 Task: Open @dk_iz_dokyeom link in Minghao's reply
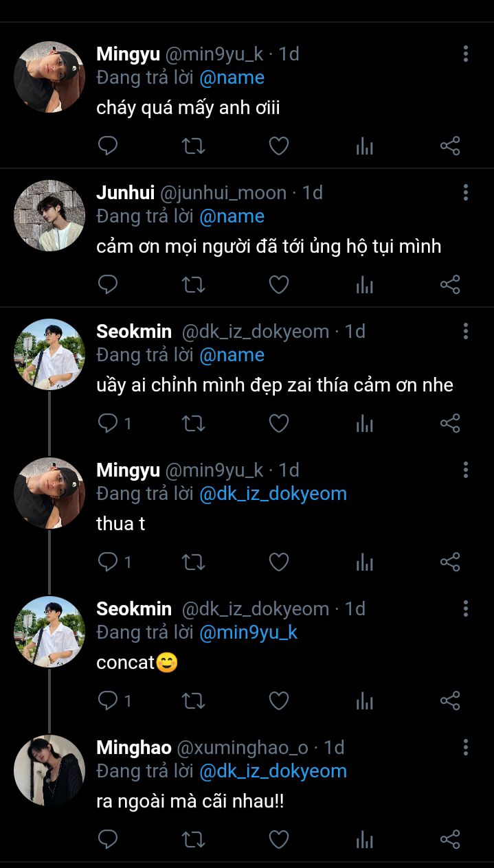pyautogui.click(x=273, y=771)
